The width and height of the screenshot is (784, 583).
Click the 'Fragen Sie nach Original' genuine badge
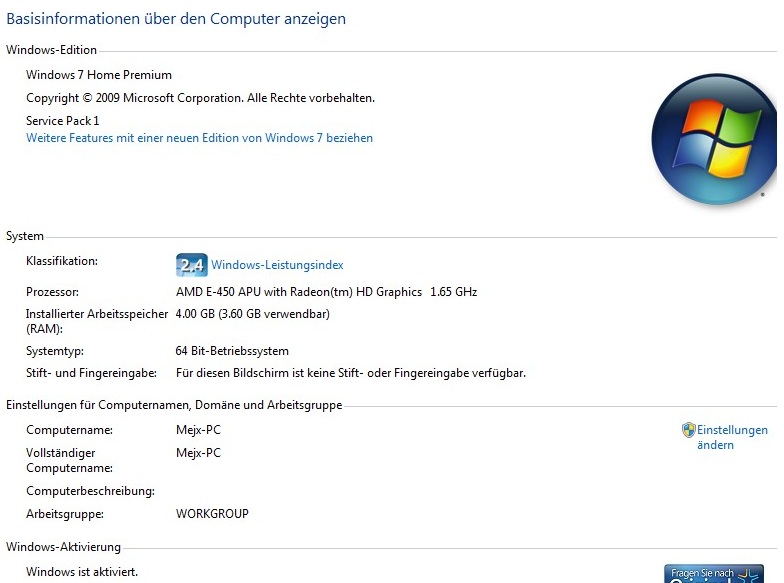tap(714, 574)
